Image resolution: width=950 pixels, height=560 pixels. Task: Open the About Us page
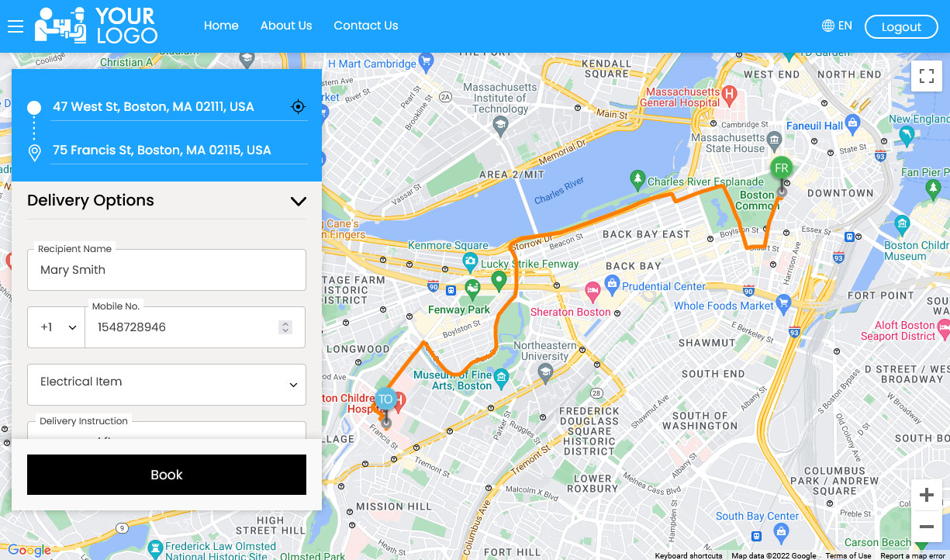(286, 26)
